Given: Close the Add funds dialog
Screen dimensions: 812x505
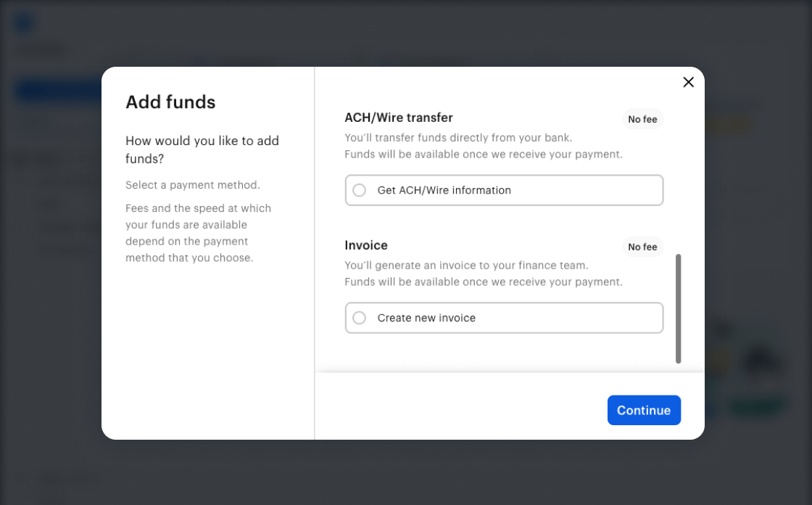Looking at the screenshot, I should pos(688,82).
